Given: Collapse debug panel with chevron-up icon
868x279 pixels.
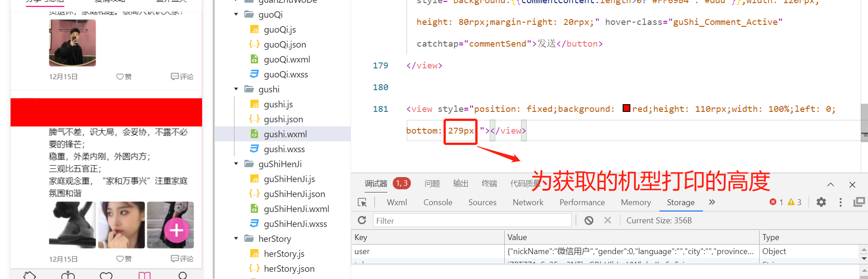Looking at the screenshot, I should (830, 184).
